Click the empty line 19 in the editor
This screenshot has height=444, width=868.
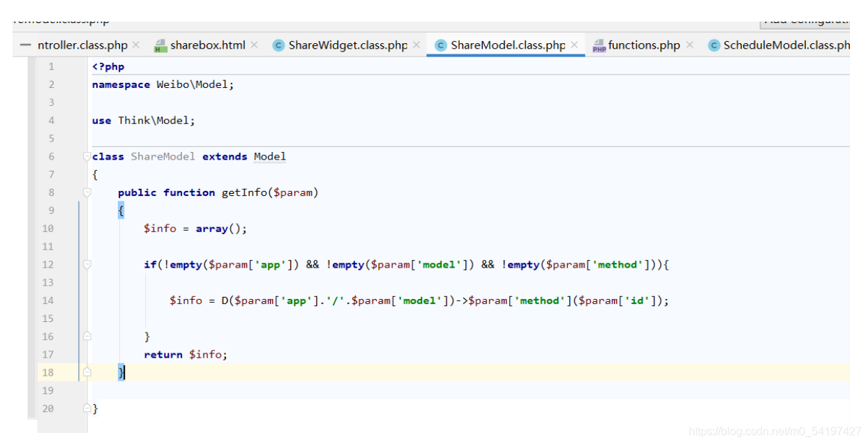click(x=467, y=390)
